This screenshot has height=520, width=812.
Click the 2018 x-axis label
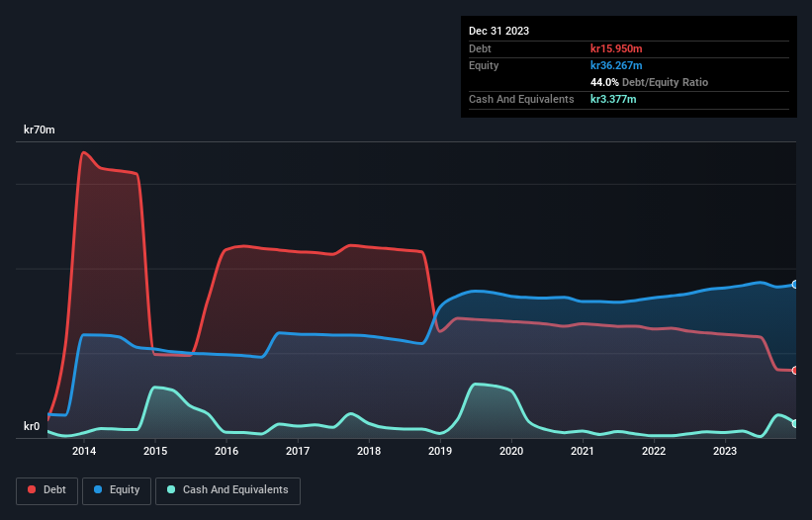[369, 451]
